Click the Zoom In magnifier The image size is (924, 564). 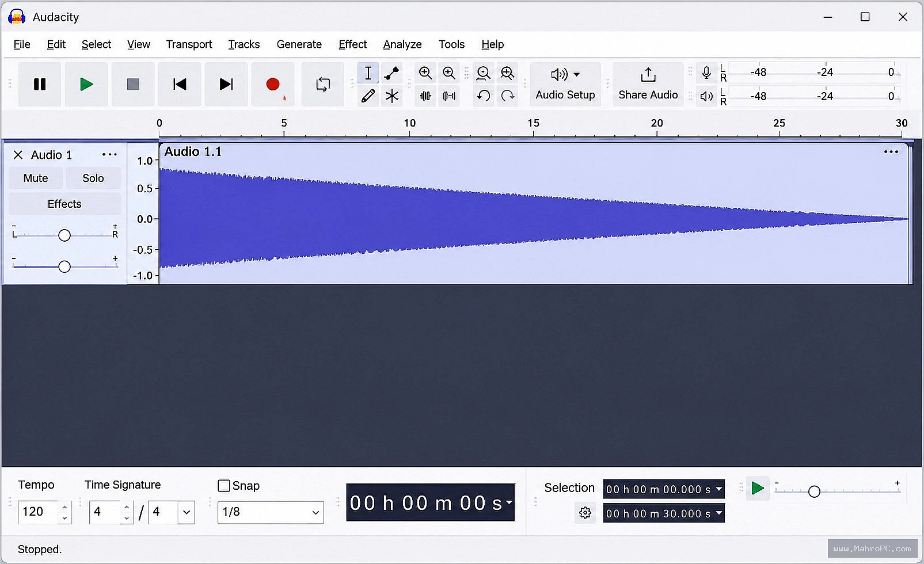point(425,73)
